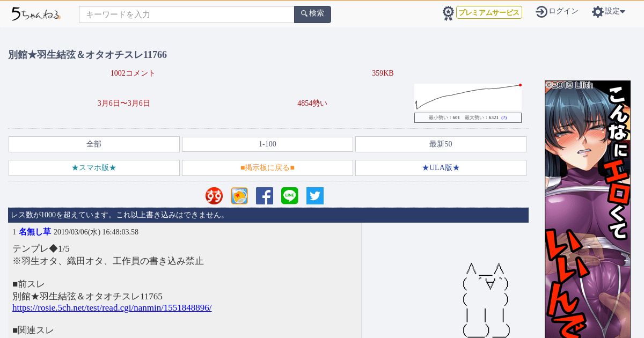This screenshot has width=644, height=338.
Task: Open プレミアムサービス link
Action: (x=489, y=12)
